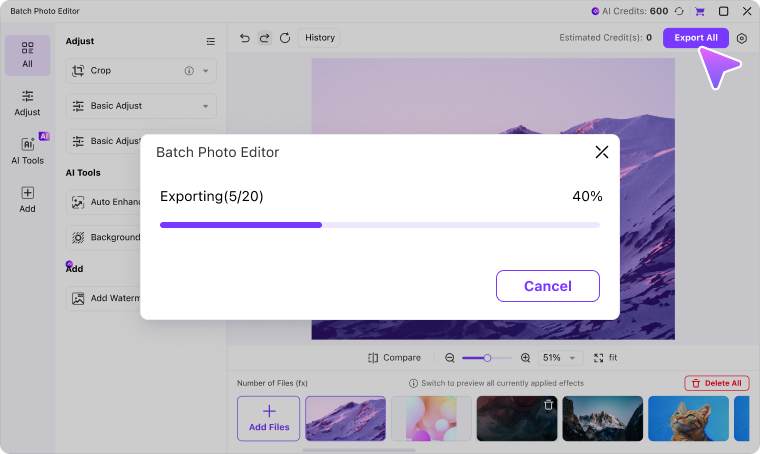The height and width of the screenshot is (454, 760).
Task: Zoom out with the minus magnifier
Action: [x=450, y=358]
